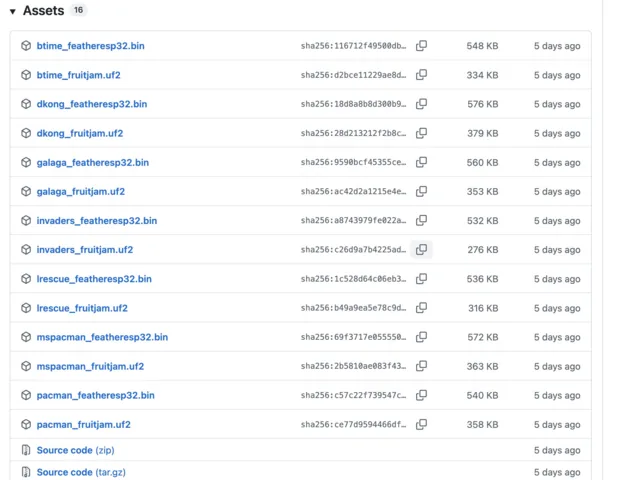Copy sha256 hash for invaders_featheresp32.bin
Viewport: 640px width, 480px height.
click(x=421, y=220)
